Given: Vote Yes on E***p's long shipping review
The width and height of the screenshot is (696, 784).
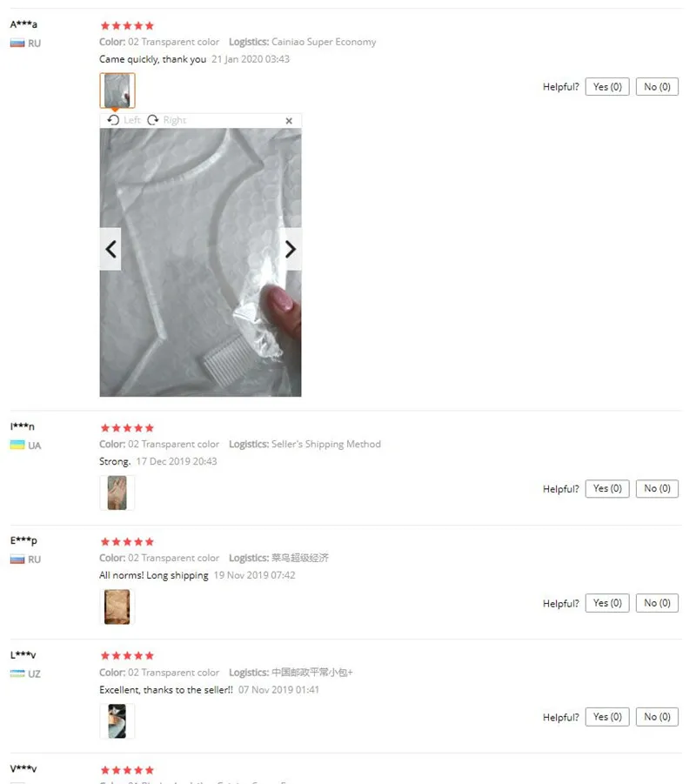Looking at the screenshot, I should pos(607,603).
